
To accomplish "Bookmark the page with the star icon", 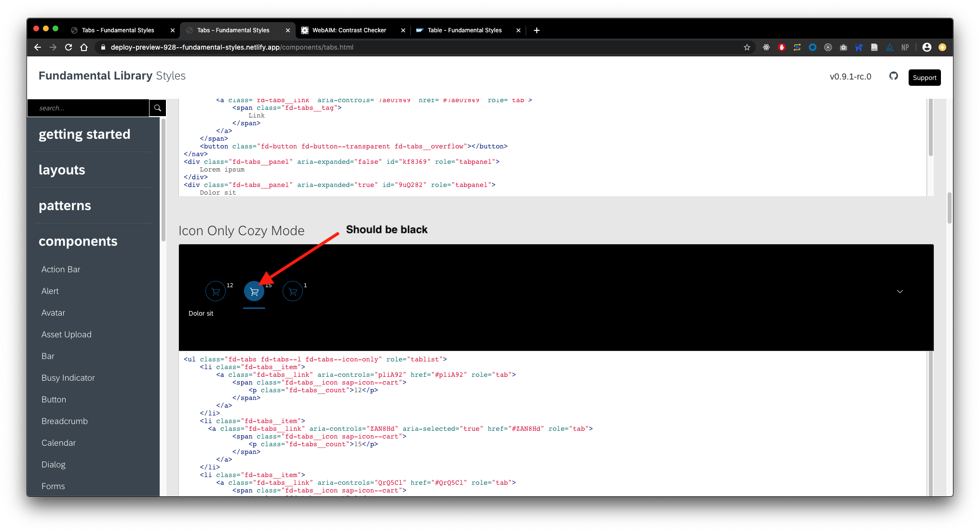I will pyautogui.click(x=747, y=47).
